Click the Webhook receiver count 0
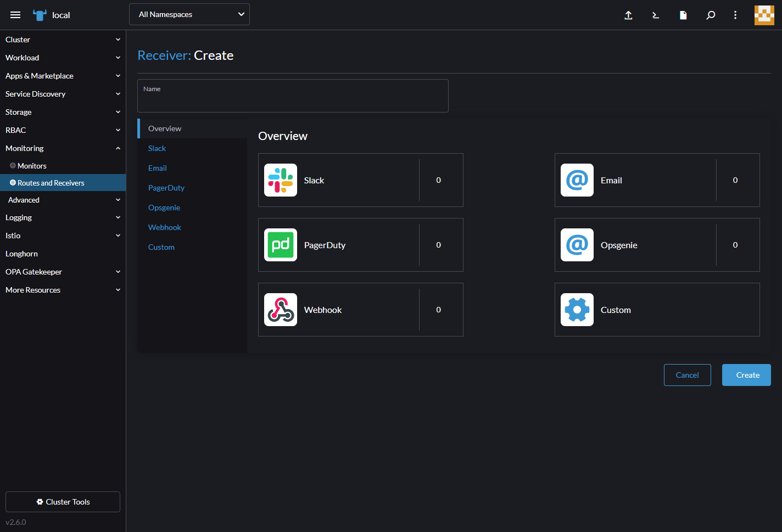Screen dimensions: 782x532 point(438,310)
